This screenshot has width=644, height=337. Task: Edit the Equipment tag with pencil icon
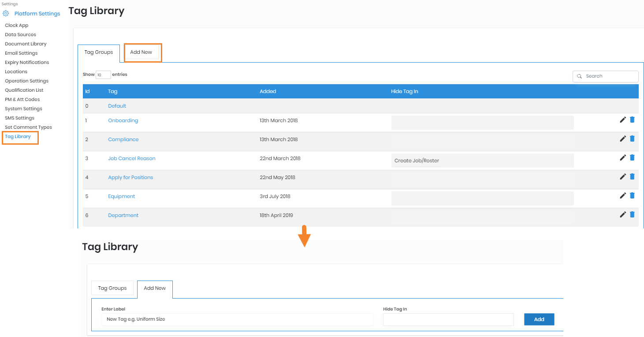point(622,195)
